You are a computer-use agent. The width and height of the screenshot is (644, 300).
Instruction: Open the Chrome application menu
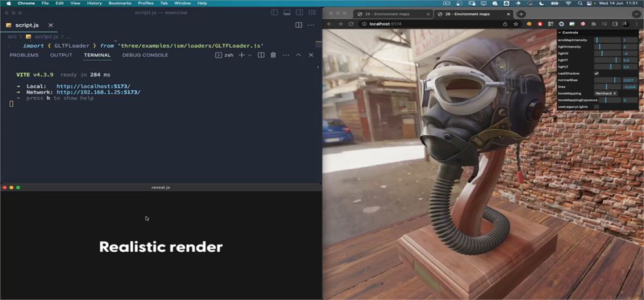point(26,3)
